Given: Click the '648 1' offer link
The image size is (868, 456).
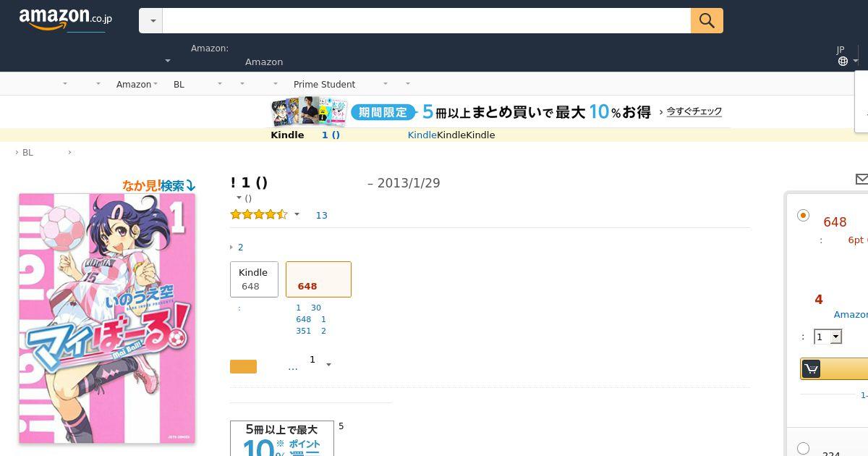Looking at the screenshot, I should coord(311,319).
